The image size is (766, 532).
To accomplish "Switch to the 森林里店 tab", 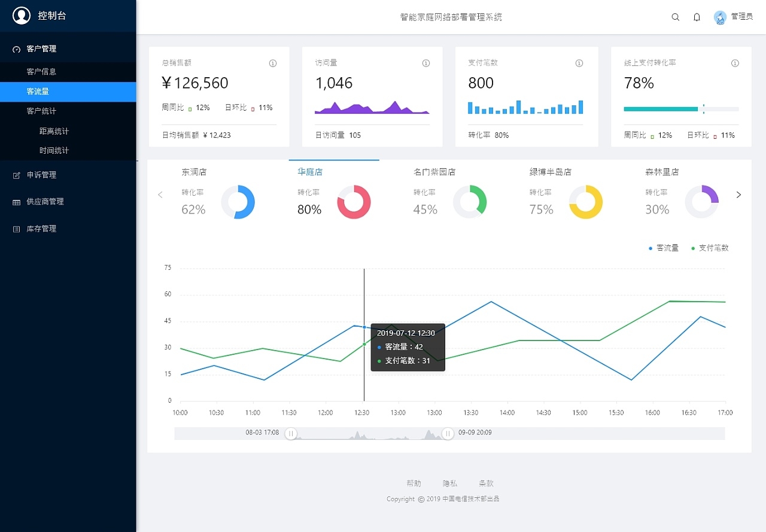I will coord(662,172).
